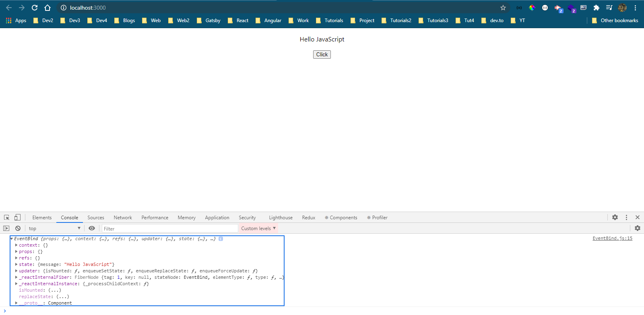Switch to the Security tab
Image resolution: width=644 pixels, height=315 pixels.
(247, 218)
